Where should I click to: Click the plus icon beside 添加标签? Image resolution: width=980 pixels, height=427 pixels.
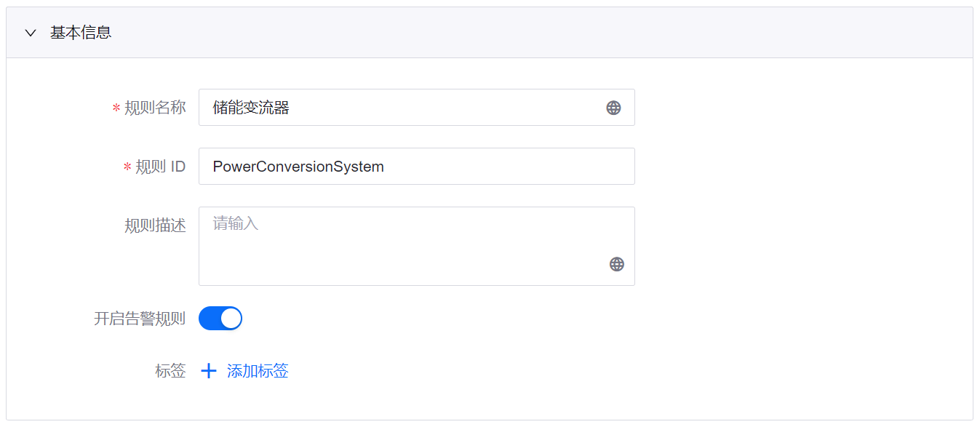tap(209, 371)
